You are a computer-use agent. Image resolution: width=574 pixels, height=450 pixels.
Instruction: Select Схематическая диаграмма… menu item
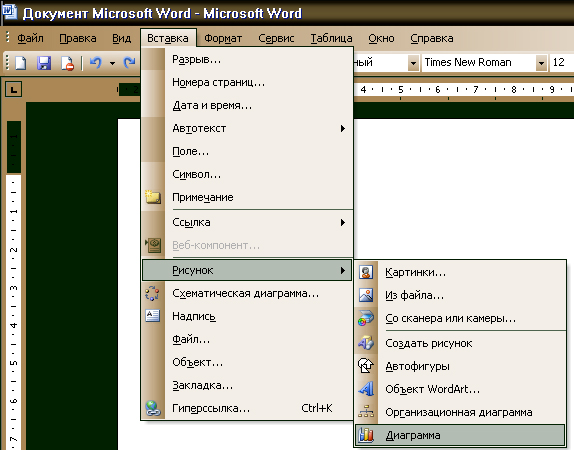coord(247,293)
